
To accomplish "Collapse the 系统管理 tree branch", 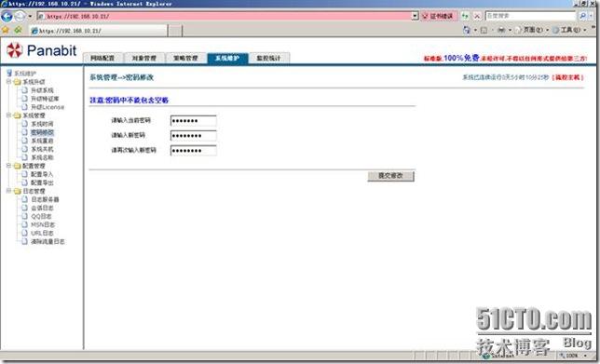I will coord(8,115).
